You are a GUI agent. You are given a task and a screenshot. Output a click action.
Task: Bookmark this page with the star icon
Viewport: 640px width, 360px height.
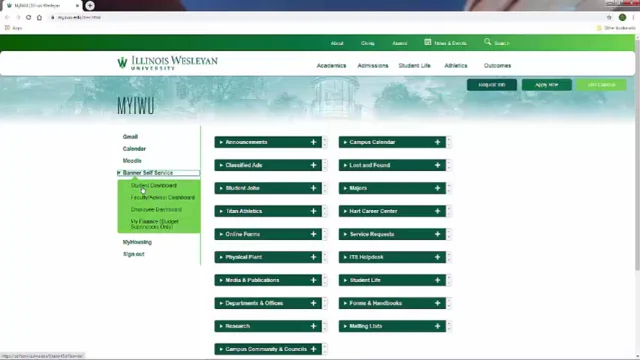coord(609,18)
